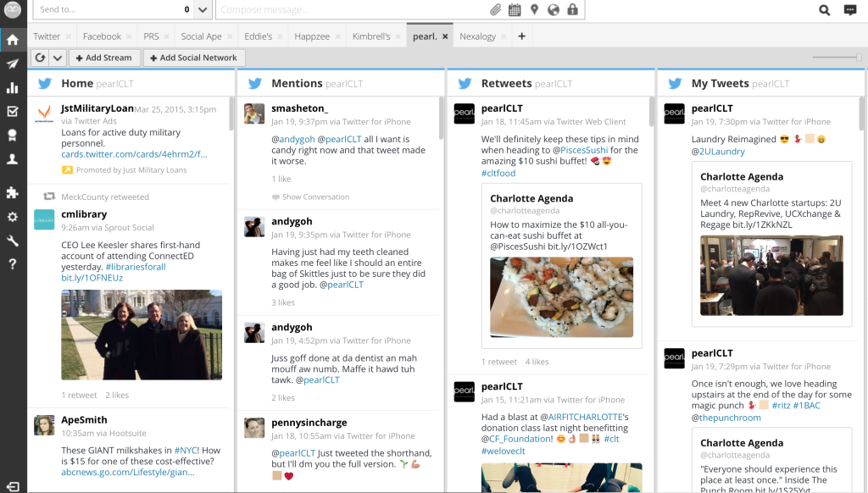This screenshot has height=493, width=868.
Task: Switch to the PRS tab
Action: click(x=151, y=36)
